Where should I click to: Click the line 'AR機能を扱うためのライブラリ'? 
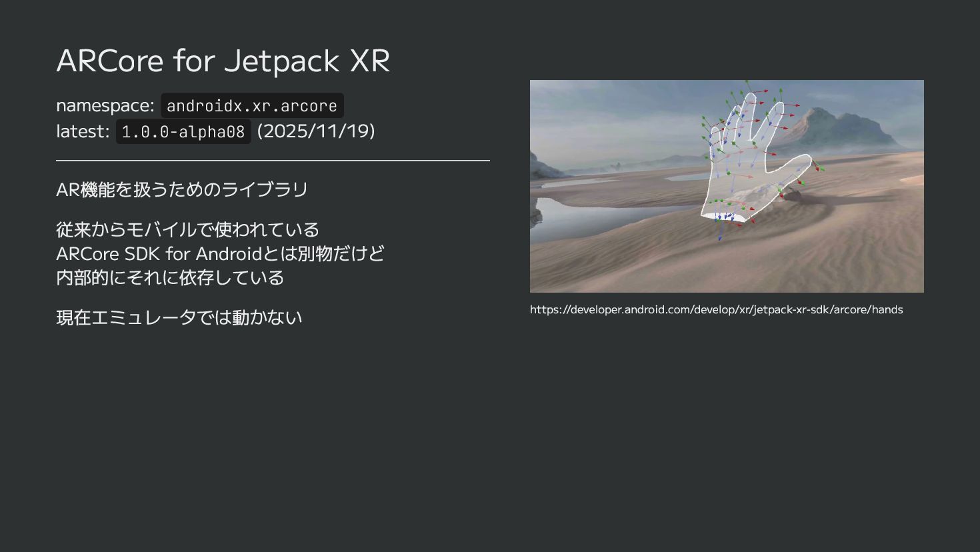(x=182, y=189)
